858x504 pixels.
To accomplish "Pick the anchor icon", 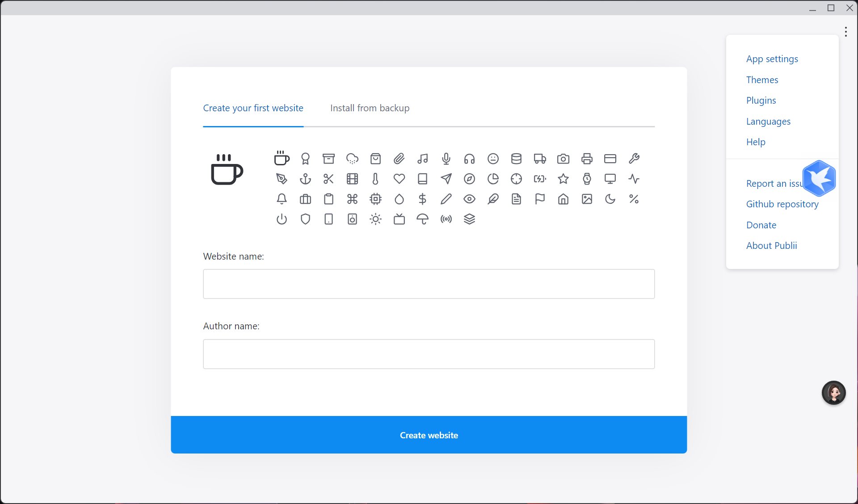I will point(305,179).
